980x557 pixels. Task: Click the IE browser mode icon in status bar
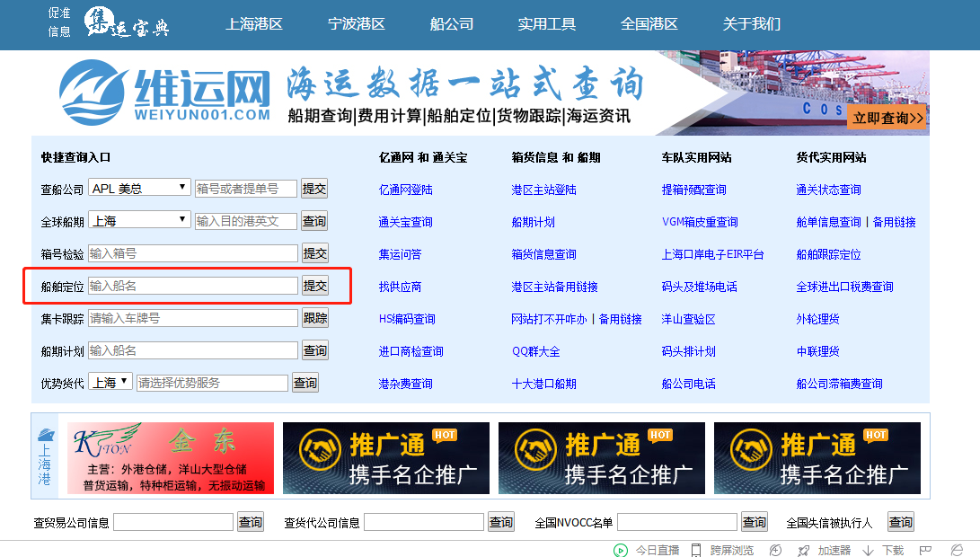click(957, 550)
